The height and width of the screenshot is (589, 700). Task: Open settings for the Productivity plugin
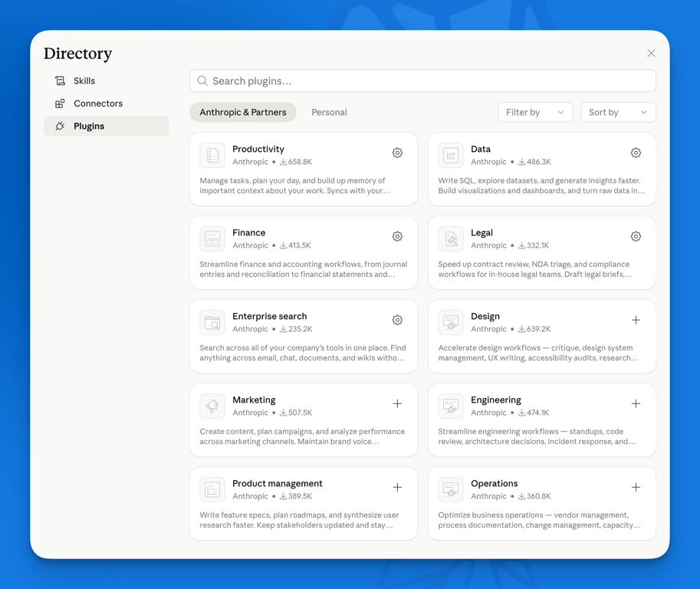tap(397, 153)
